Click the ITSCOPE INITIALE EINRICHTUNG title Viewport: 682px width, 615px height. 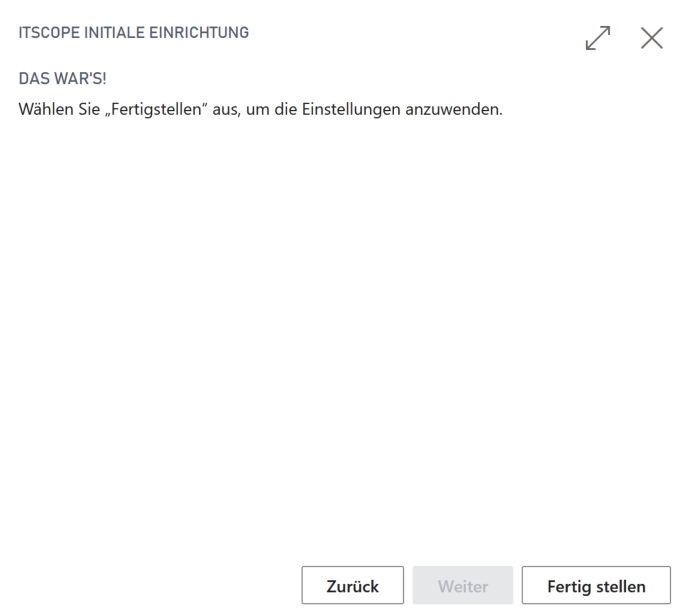[x=134, y=33]
